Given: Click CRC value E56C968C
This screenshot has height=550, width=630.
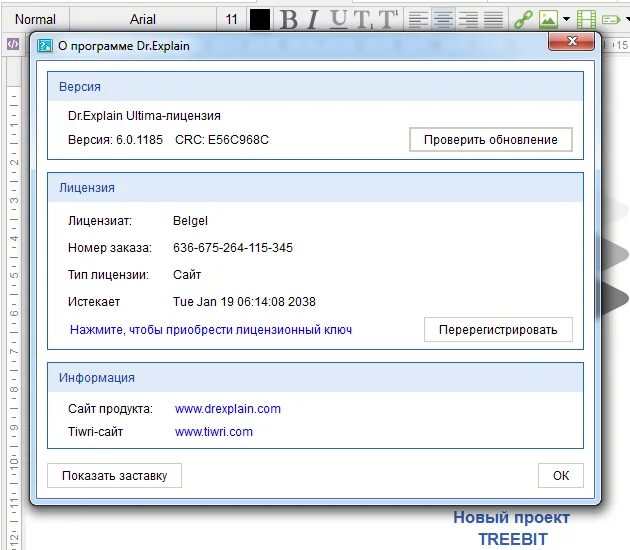Looking at the screenshot, I should [x=238, y=140].
